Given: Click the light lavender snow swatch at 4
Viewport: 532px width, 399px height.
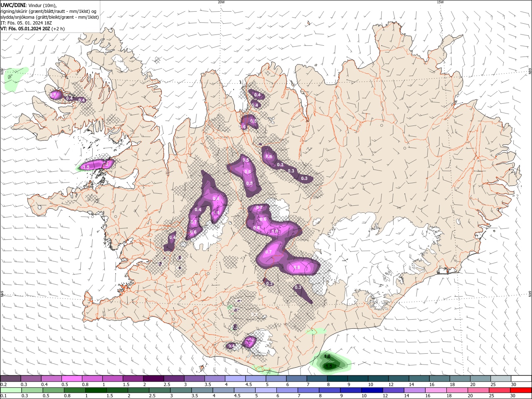Looking at the screenshot, I should click(235, 379).
